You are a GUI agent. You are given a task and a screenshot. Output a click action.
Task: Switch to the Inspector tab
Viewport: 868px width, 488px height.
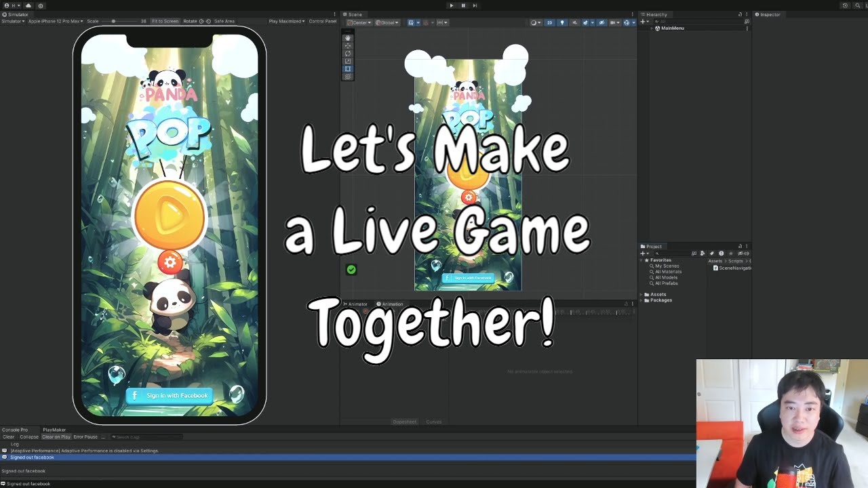tap(768, 14)
